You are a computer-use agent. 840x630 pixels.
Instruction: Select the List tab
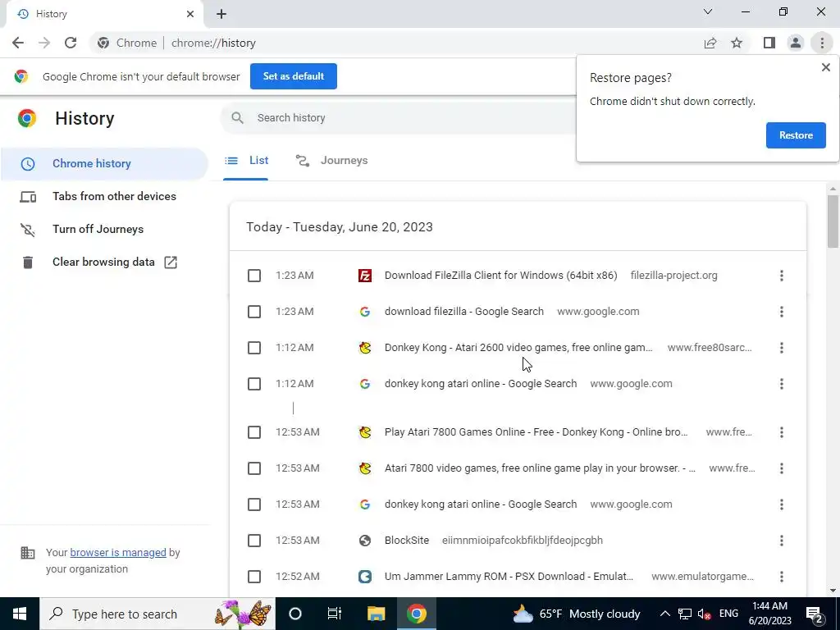[x=246, y=160]
